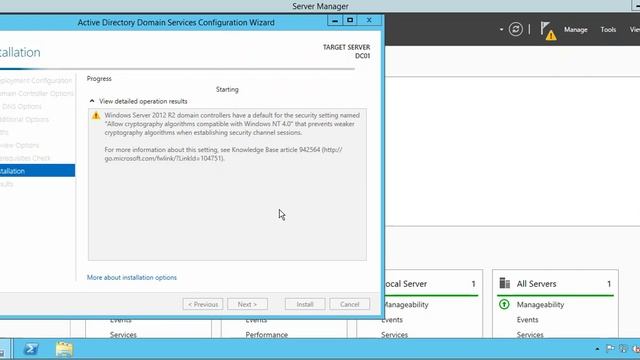Click the Starting progress status text

tap(227, 89)
